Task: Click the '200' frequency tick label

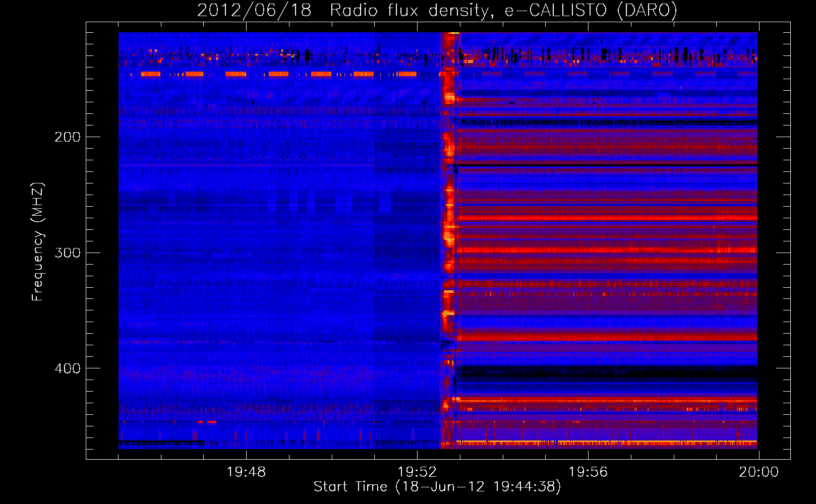Action: (x=68, y=137)
